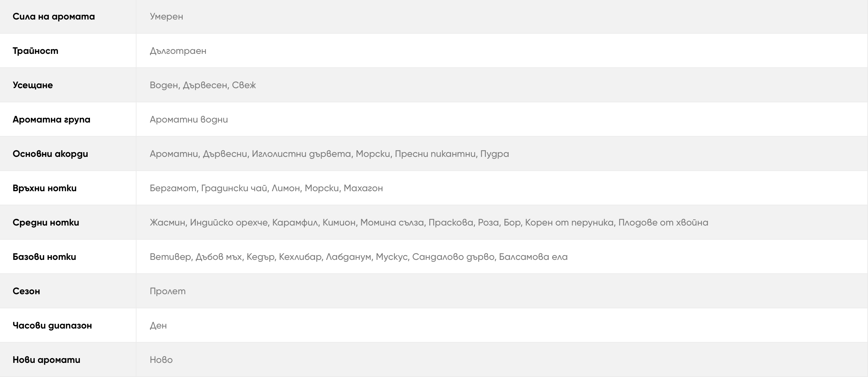
Task: Click the 'Ароматна група' row label
Action: pyautogui.click(x=51, y=119)
